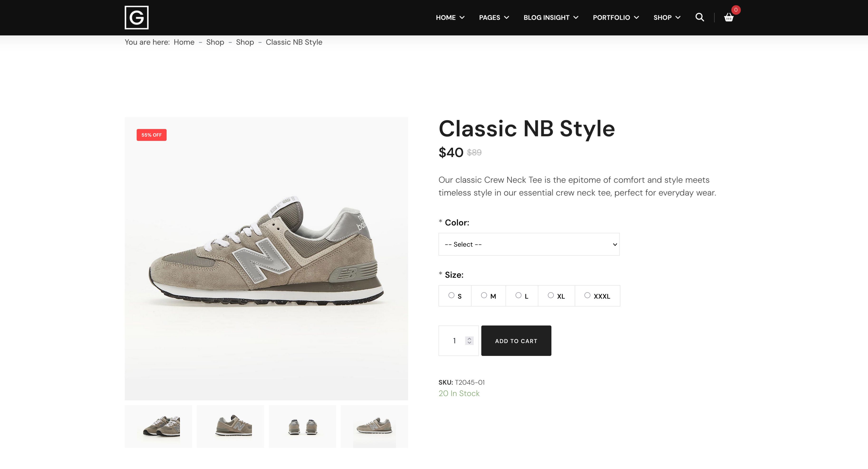Screen dimensions: 868x469
Task: Open the Color select dropdown
Action: pyautogui.click(x=529, y=244)
